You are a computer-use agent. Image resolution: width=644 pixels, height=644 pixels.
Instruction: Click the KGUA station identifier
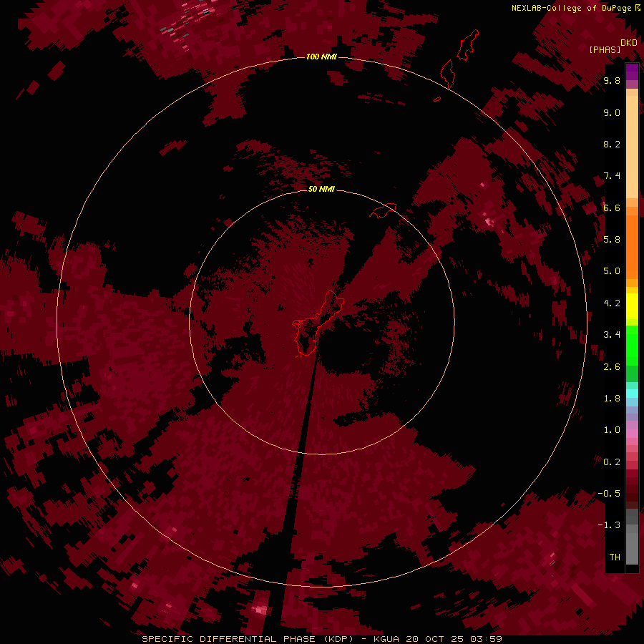(x=386, y=639)
